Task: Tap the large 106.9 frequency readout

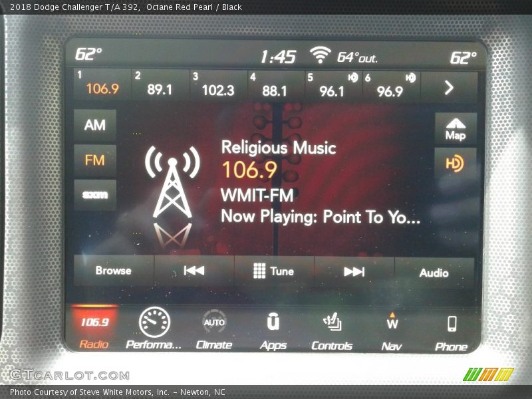Action: (250, 170)
